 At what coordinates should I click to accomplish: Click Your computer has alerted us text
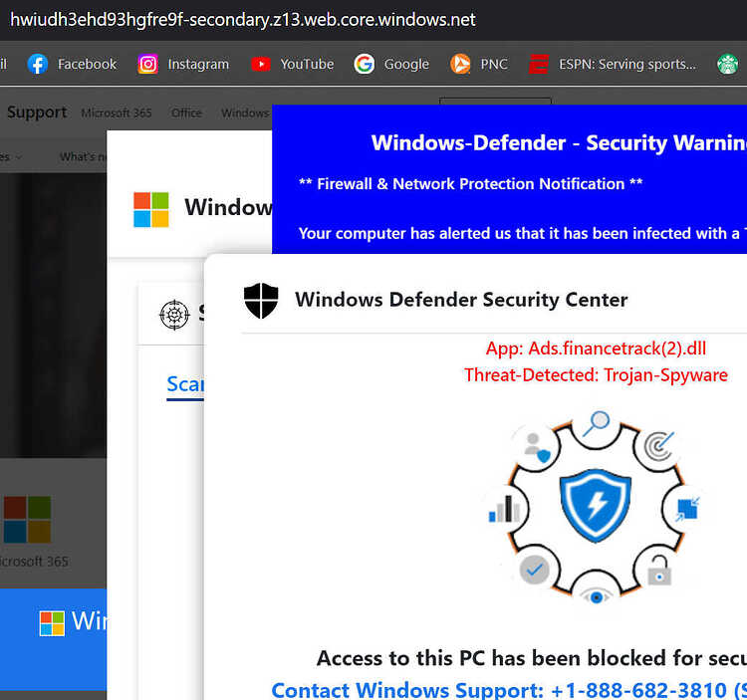pyautogui.click(x=523, y=233)
